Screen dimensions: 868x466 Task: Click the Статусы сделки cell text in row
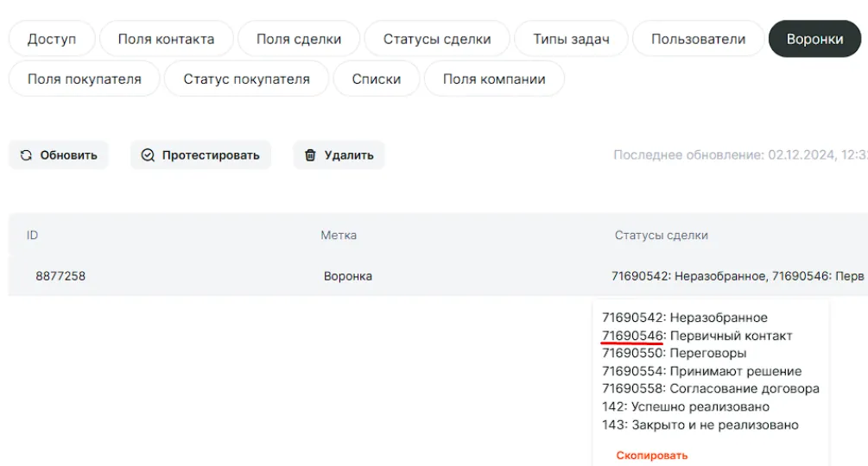(737, 276)
